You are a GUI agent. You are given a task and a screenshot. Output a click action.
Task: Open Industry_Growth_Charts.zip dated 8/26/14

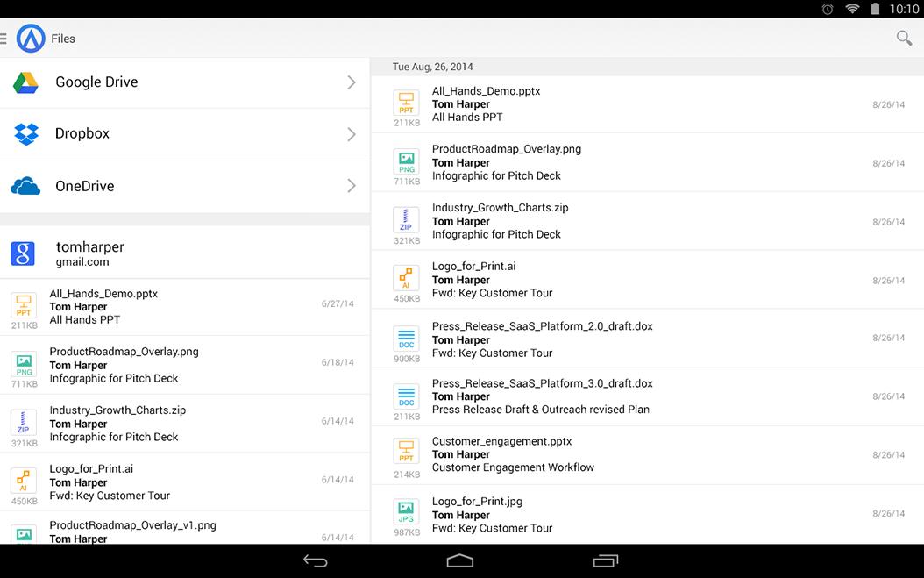pos(647,220)
